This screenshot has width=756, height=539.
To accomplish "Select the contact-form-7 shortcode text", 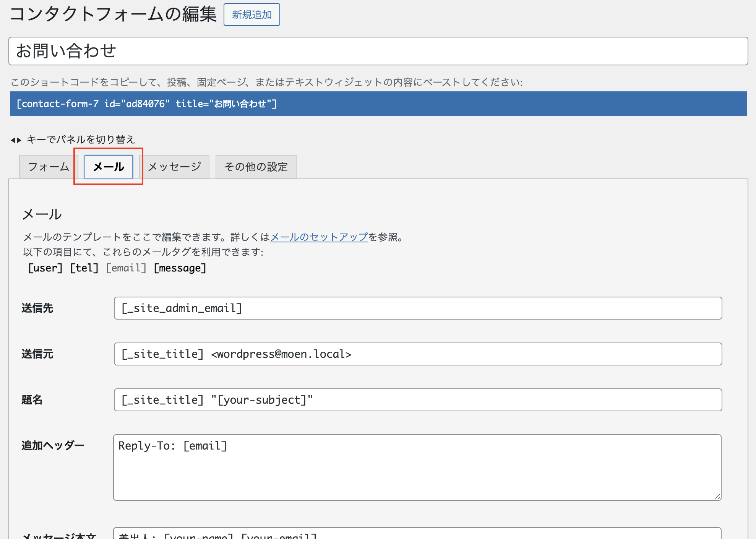I will pos(147,104).
